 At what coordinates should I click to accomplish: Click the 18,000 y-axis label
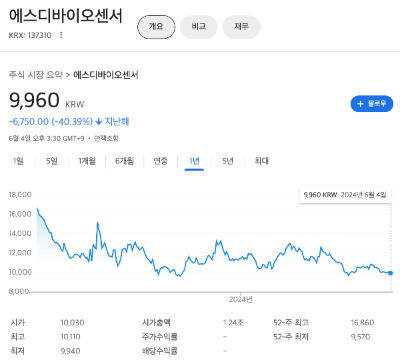(x=20, y=195)
